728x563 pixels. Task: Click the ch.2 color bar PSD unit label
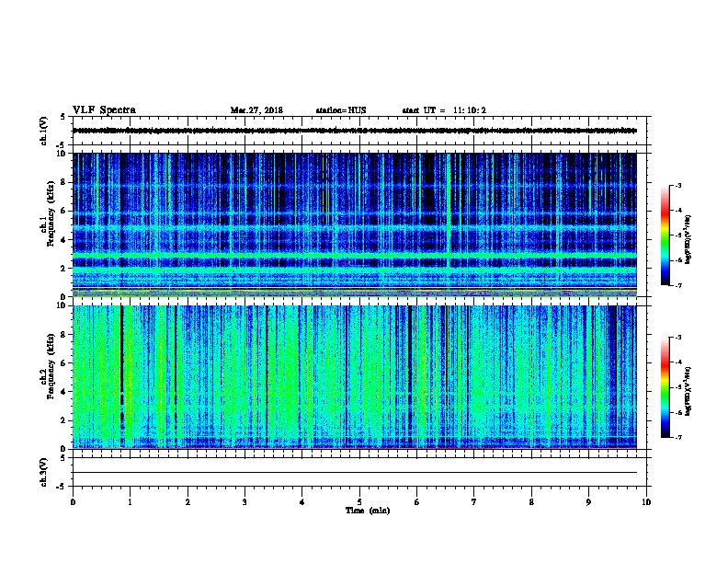[688, 391]
